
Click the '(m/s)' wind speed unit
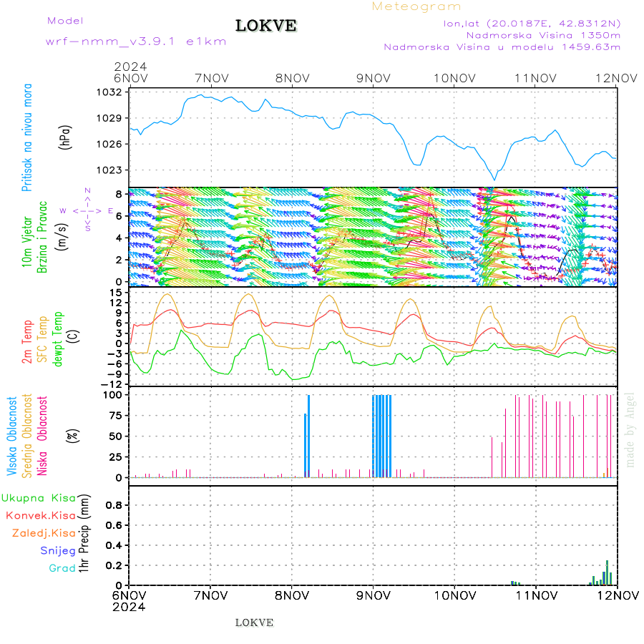point(62,237)
